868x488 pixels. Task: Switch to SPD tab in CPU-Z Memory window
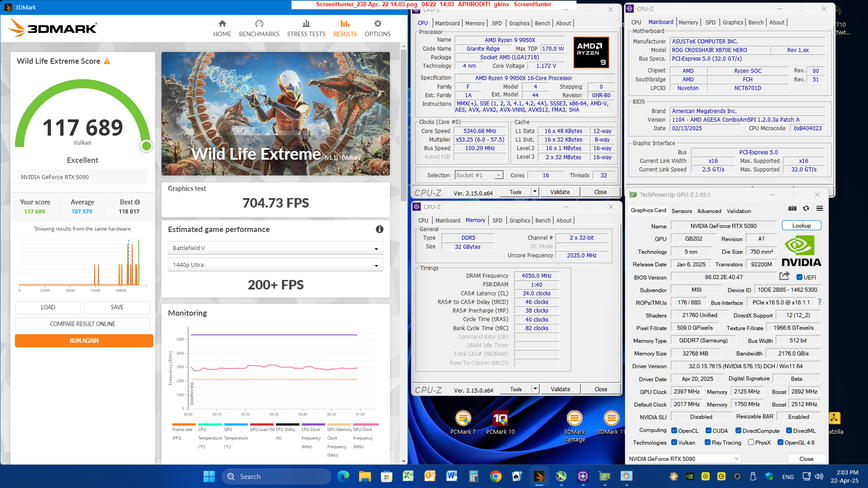tap(497, 220)
